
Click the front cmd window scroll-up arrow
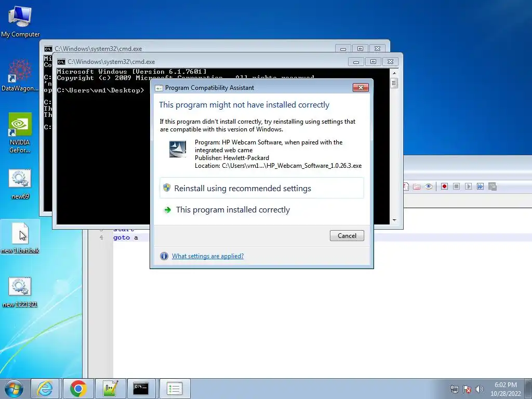click(x=394, y=73)
